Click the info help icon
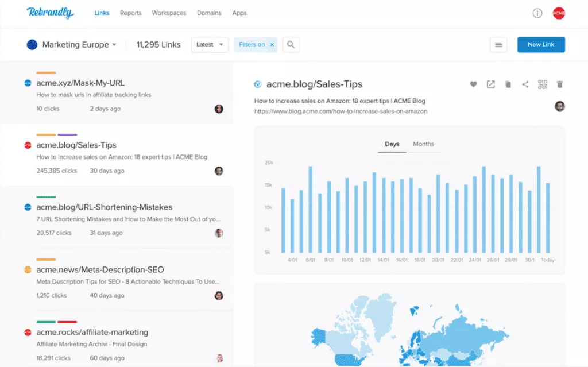Image resolution: width=588 pixels, height=367 pixels. [x=537, y=13]
